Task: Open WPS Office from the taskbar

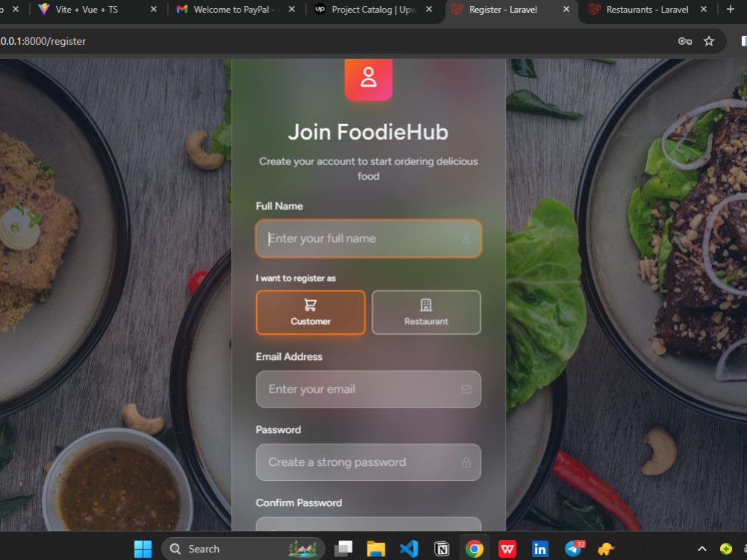Action: point(507,549)
